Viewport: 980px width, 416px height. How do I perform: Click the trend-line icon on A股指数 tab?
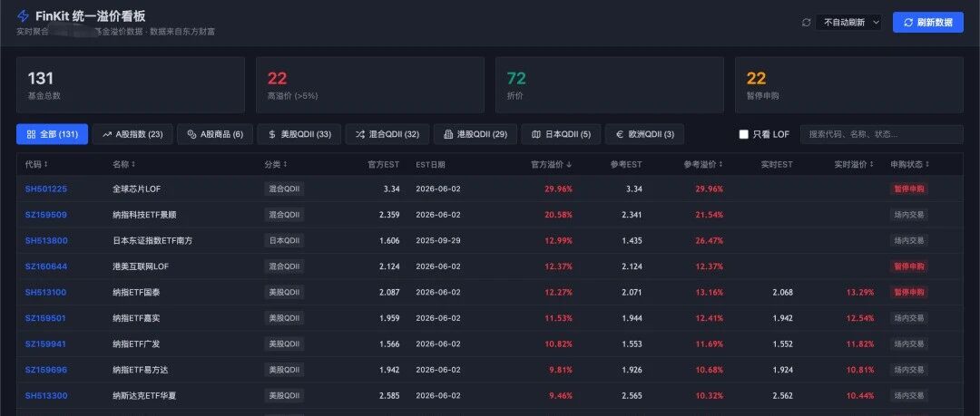(107, 134)
